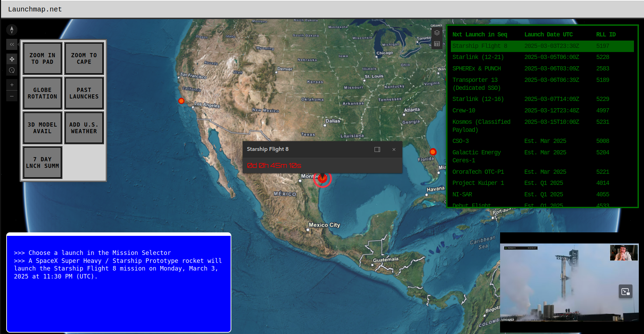644x334 pixels.
Task: Toggle ADD U.S. WEATHER overlay
Action: click(x=84, y=128)
